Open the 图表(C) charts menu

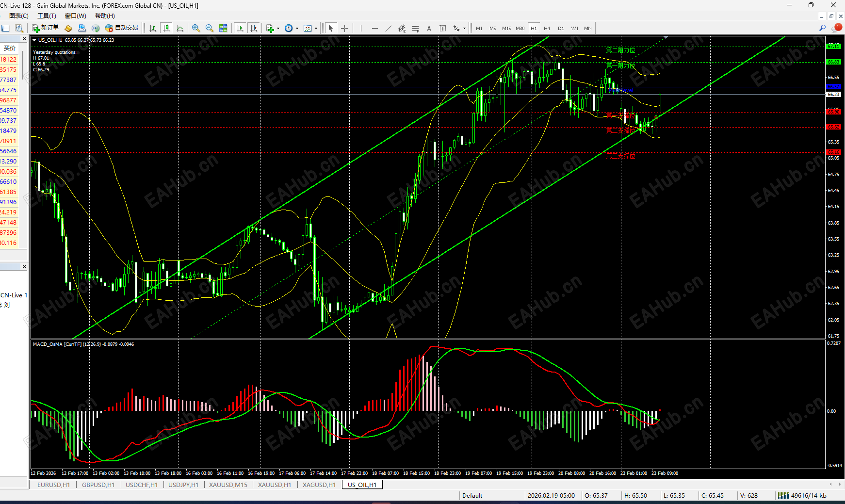(19, 16)
